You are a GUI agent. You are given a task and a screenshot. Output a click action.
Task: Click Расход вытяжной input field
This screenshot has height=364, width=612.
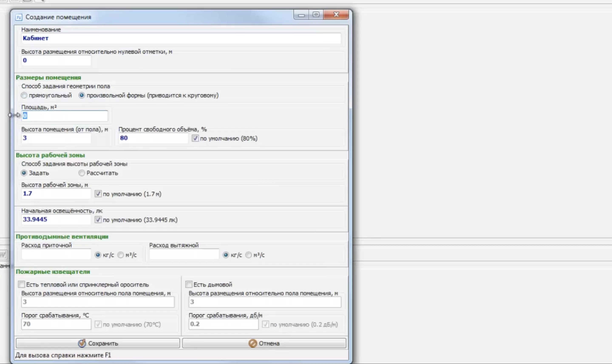(x=184, y=254)
